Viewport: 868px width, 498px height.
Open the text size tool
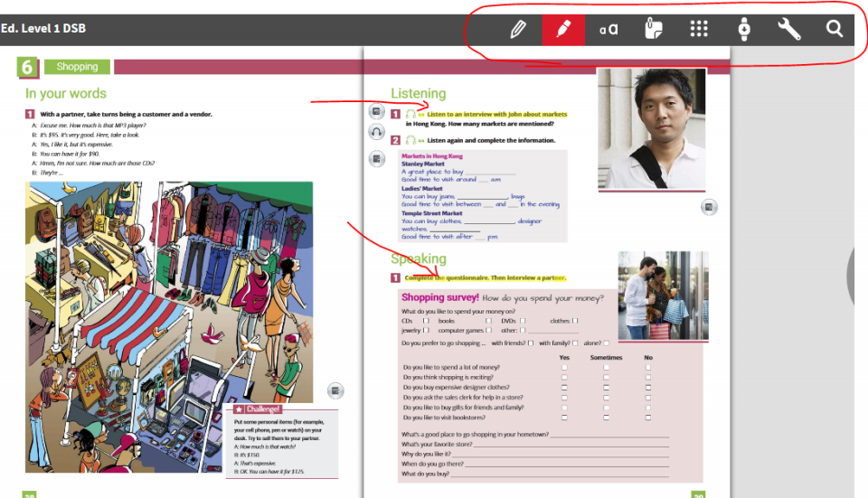tap(609, 30)
